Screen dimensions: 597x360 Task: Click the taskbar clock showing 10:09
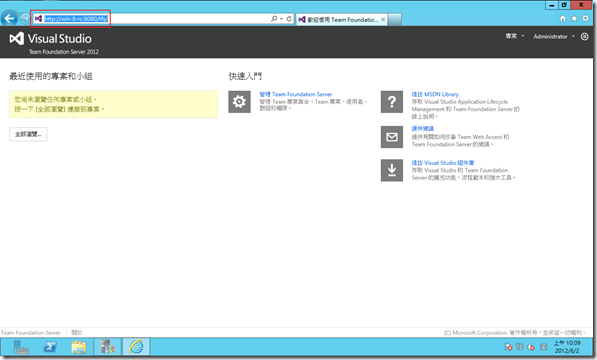pyautogui.click(x=567, y=347)
